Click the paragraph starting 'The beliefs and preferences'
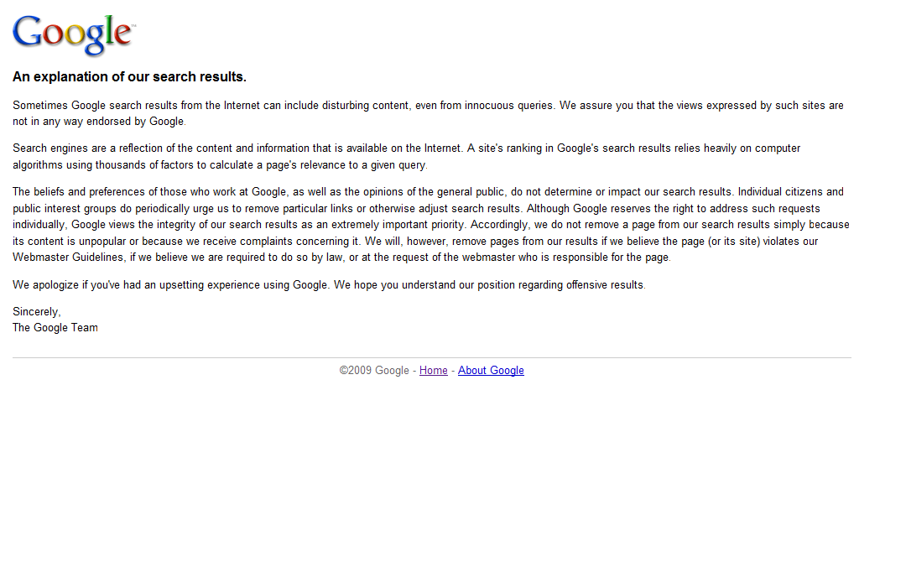 pyautogui.click(x=431, y=225)
